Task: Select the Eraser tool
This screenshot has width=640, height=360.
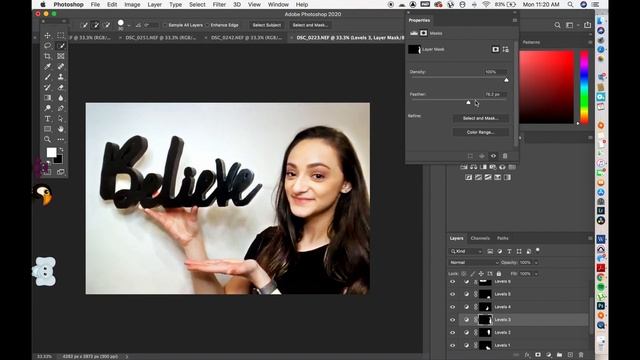Action: point(60,87)
